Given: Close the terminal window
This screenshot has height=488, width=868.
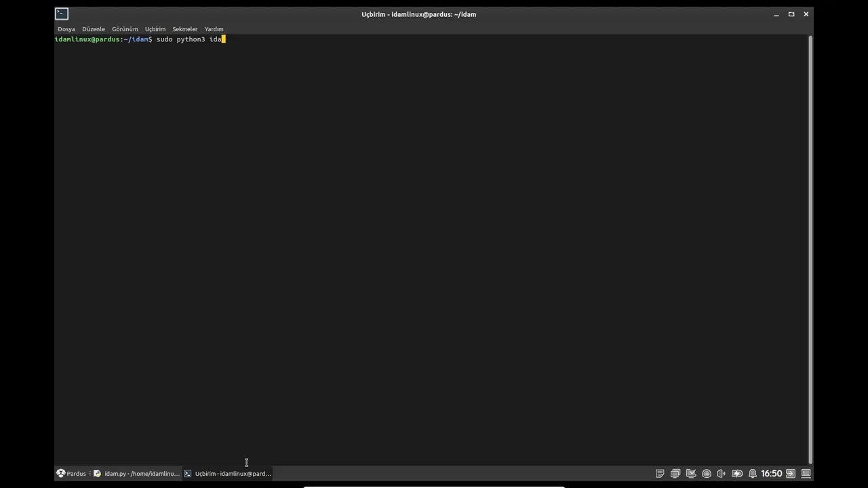Looking at the screenshot, I should (806, 14).
